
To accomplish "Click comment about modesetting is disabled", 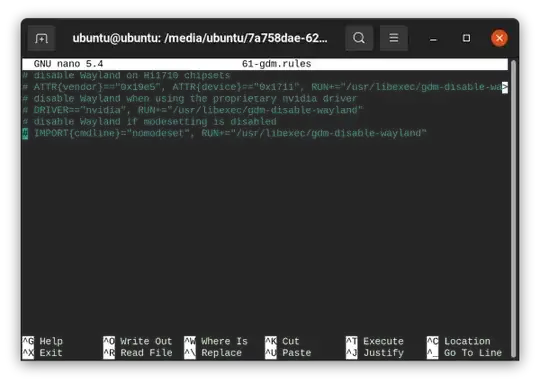I will (x=149, y=122).
